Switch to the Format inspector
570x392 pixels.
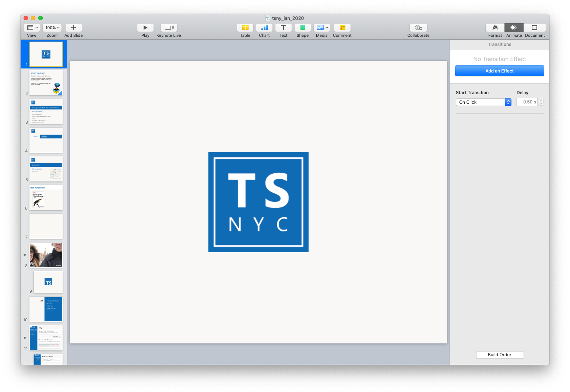[x=495, y=28]
